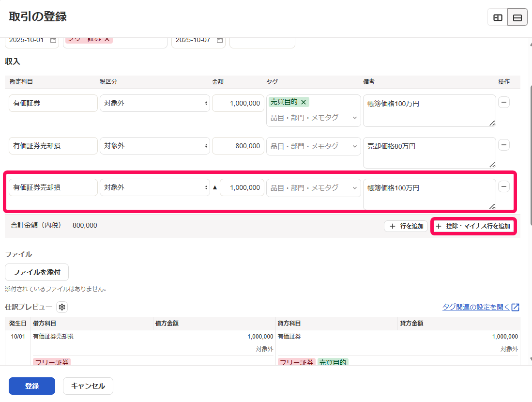The height and width of the screenshot is (402, 532).
Task: Open 税区分 dropdown in 800,000 row
Action: pos(155,146)
